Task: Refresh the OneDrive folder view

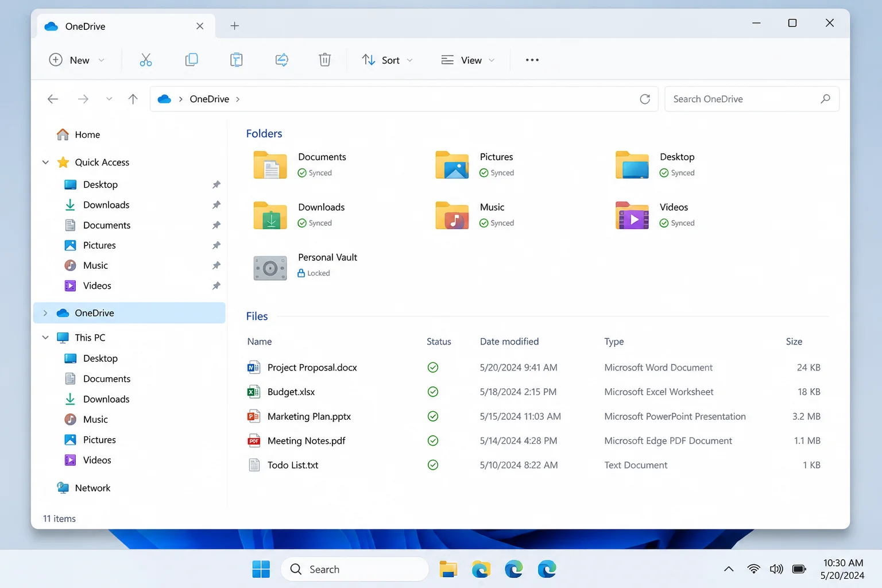Action: 645,99
